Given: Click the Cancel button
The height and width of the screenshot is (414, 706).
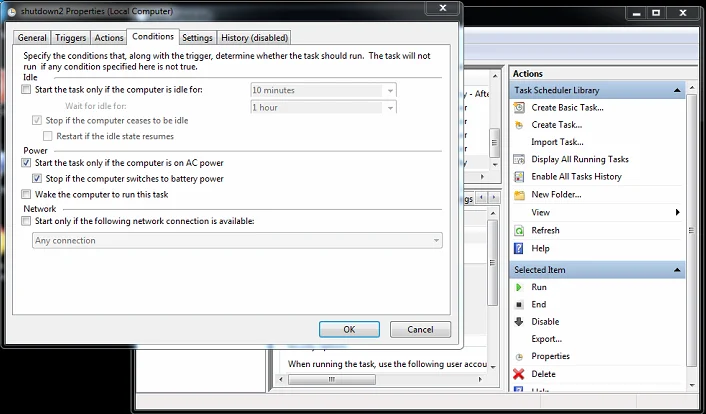Looking at the screenshot, I should pos(420,329).
